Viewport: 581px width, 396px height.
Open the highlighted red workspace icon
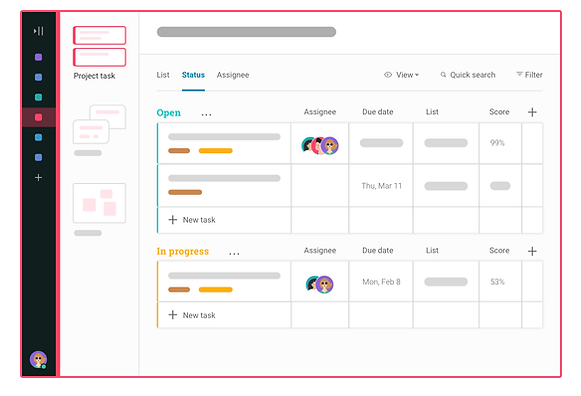(39, 117)
